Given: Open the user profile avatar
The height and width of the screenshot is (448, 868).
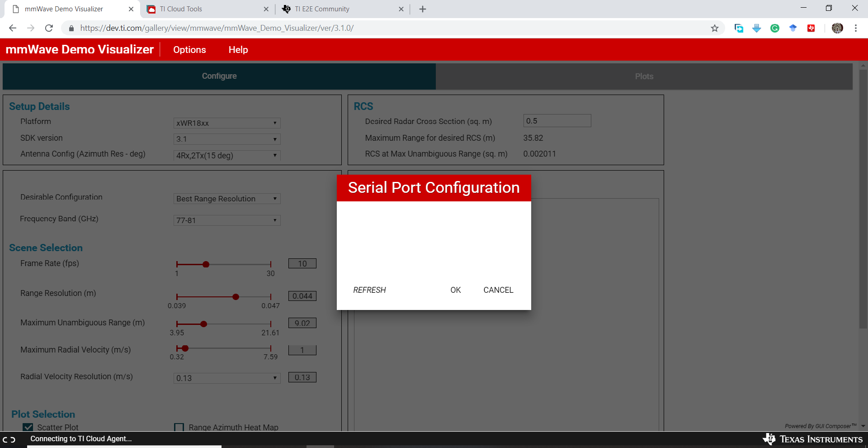Looking at the screenshot, I should point(837,28).
